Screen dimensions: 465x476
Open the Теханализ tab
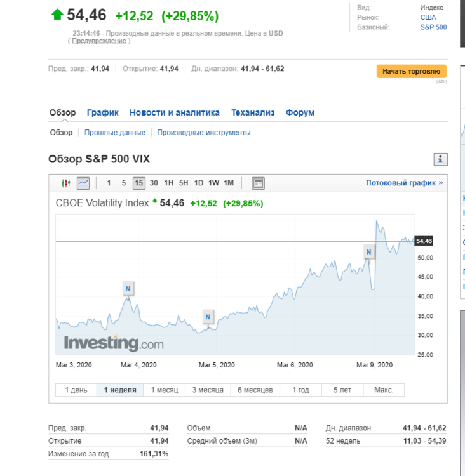pyautogui.click(x=253, y=112)
